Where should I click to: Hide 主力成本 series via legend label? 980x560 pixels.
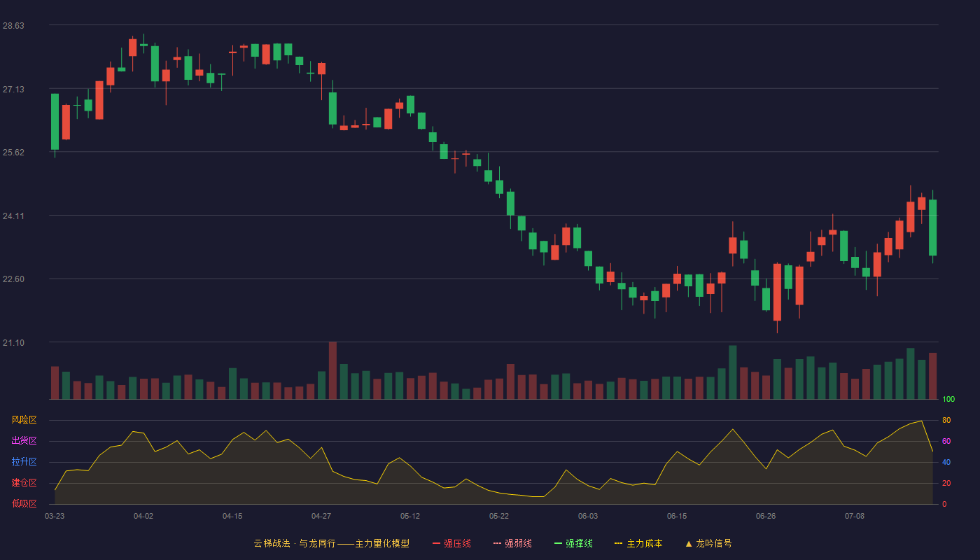click(x=644, y=543)
